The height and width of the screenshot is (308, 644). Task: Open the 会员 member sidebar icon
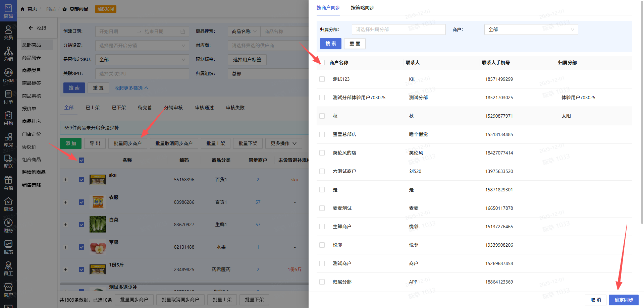pos(8,32)
